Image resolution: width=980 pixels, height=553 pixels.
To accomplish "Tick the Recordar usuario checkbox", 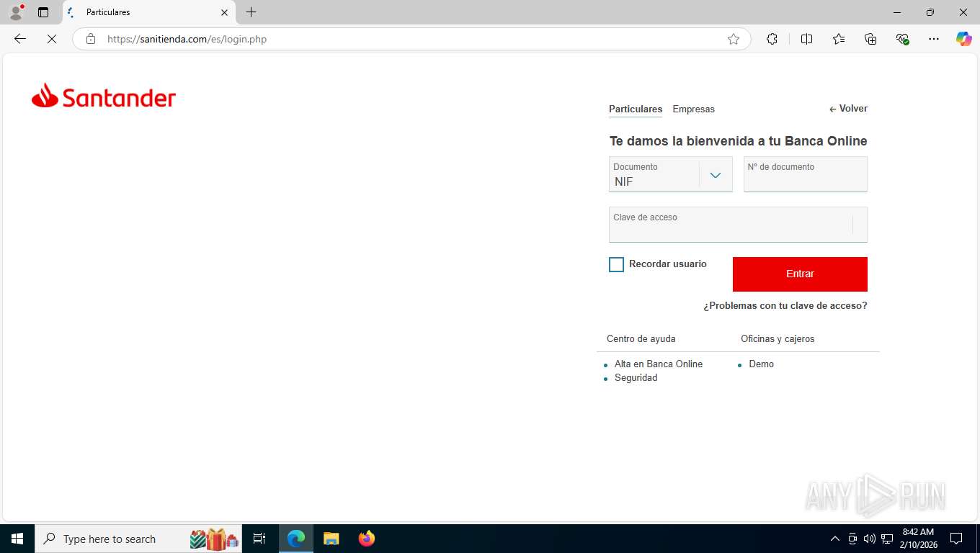I will tap(616, 265).
